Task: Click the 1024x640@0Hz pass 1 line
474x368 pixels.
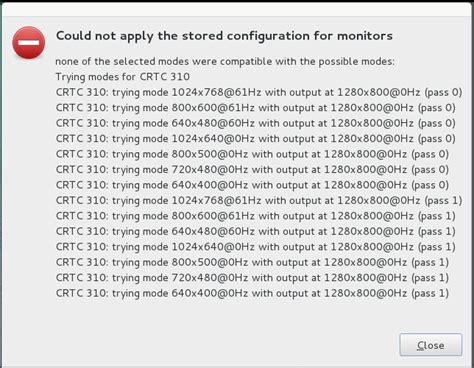Action: pos(256,247)
